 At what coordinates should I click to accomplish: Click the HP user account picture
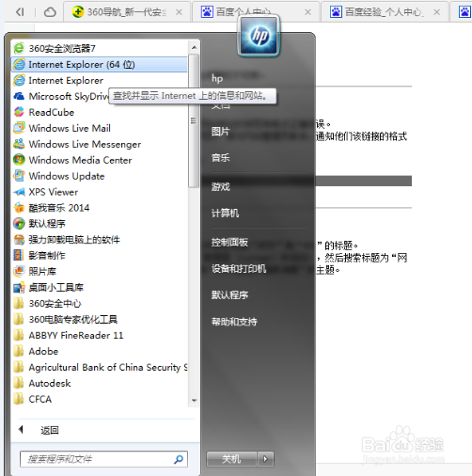(x=259, y=36)
